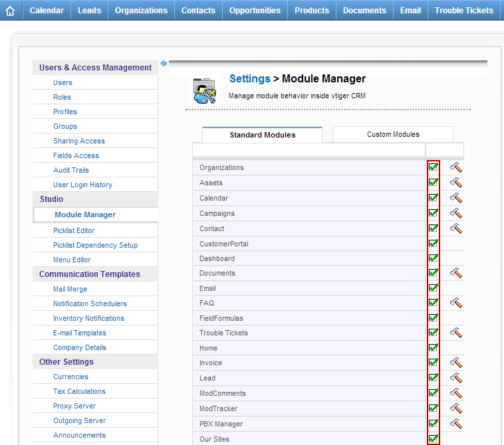
Task: Disable the Email module checkbox
Action: click(x=434, y=288)
